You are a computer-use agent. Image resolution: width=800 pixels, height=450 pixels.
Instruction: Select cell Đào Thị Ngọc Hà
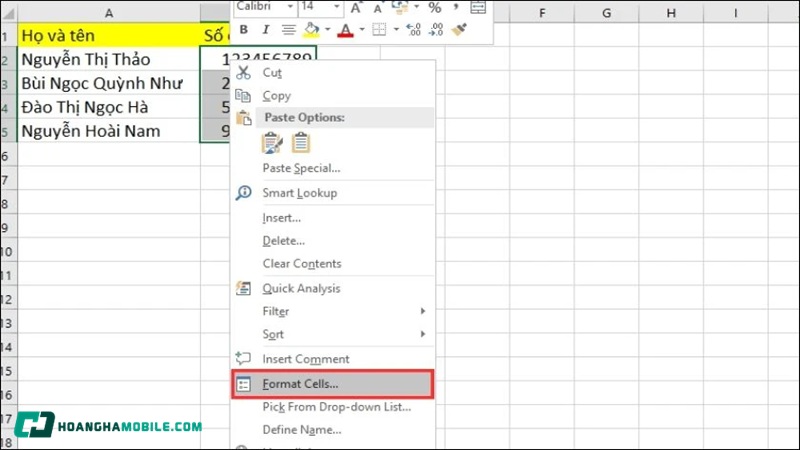pyautogui.click(x=109, y=107)
